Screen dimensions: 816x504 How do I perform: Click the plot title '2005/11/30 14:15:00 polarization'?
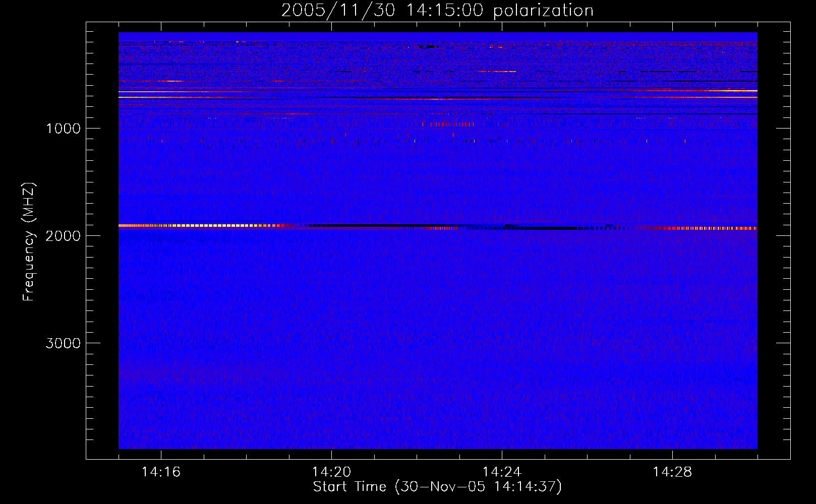(x=437, y=11)
